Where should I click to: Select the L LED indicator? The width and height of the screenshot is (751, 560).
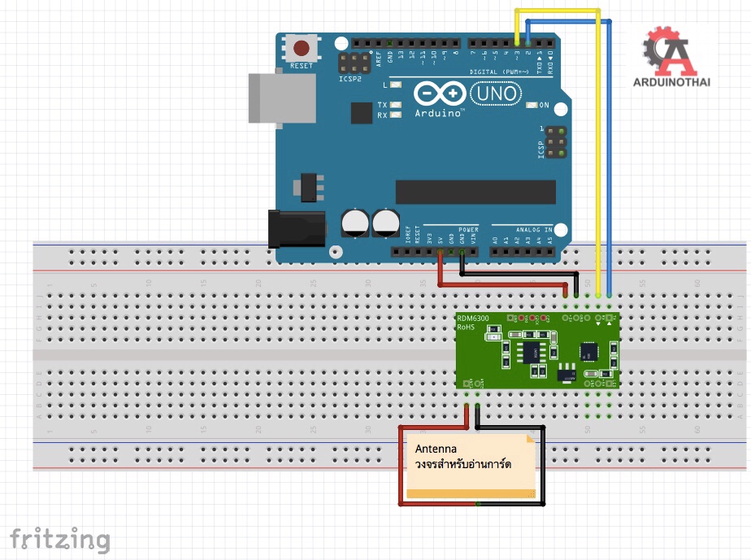coord(396,85)
